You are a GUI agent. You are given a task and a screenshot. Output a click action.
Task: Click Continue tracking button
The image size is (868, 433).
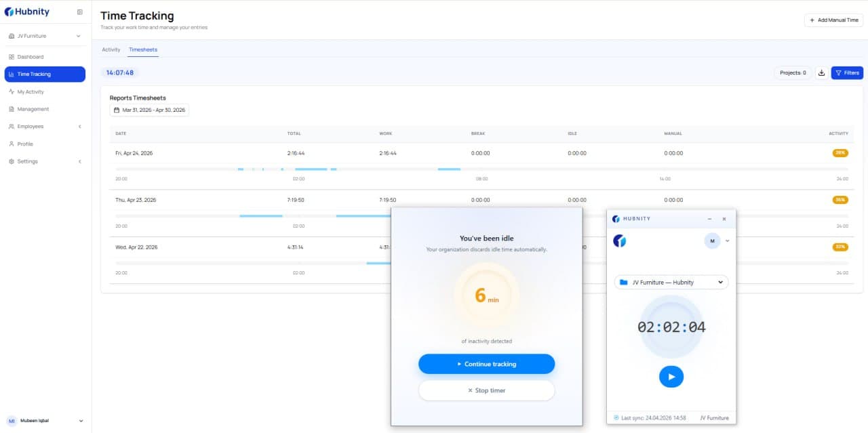pos(487,364)
